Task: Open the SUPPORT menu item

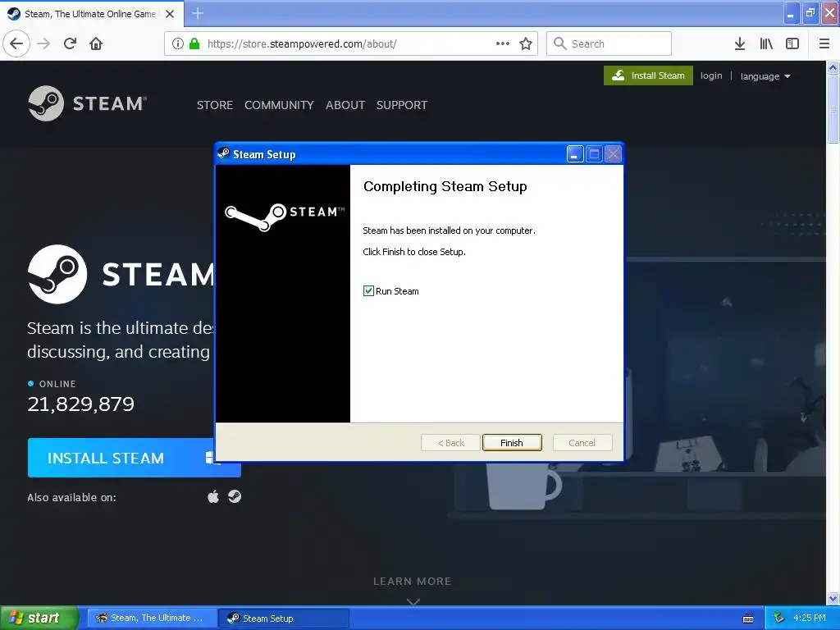Action: [x=402, y=105]
